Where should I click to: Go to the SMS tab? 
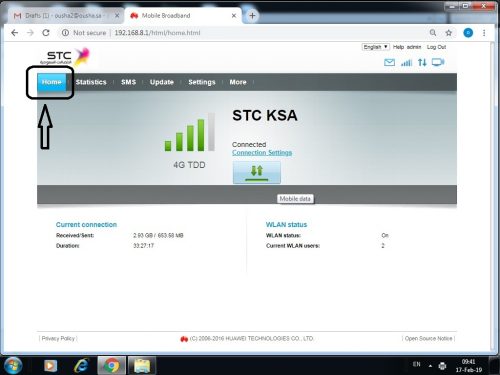(128, 82)
